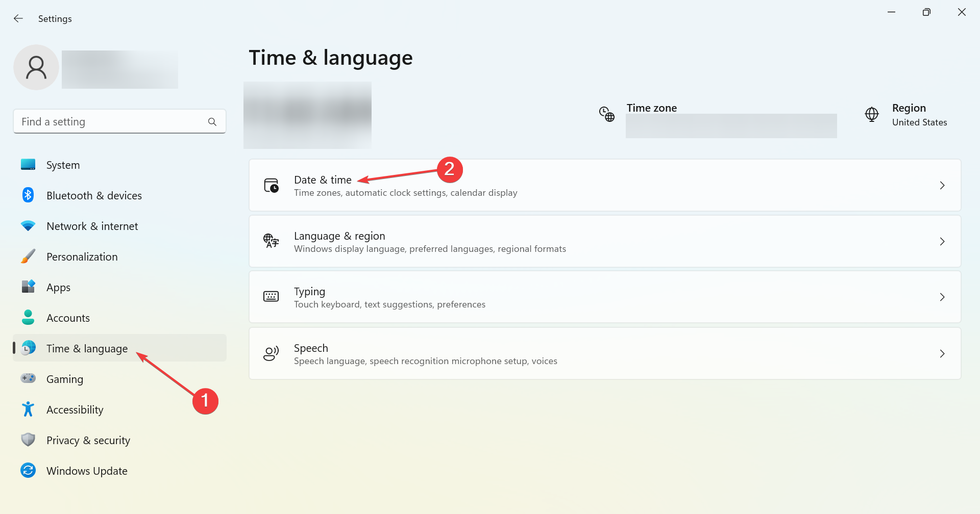Click the Accessibility figure icon
The height and width of the screenshot is (514, 980).
tap(28, 409)
